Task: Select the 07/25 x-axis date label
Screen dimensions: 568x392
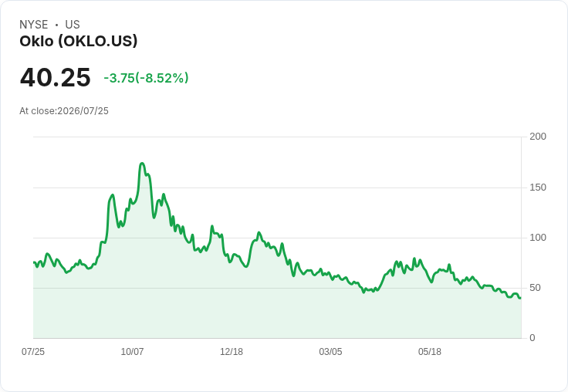Action: tap(33, 351)
